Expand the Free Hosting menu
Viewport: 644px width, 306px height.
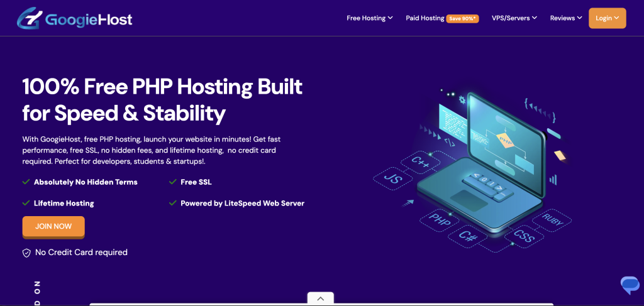point(370,18)
